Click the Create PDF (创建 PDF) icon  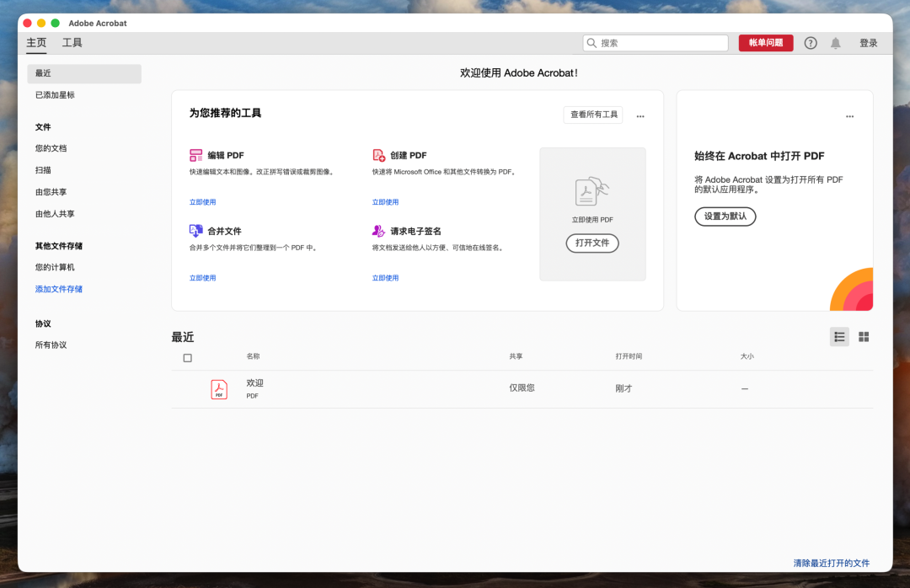[379, 155]
